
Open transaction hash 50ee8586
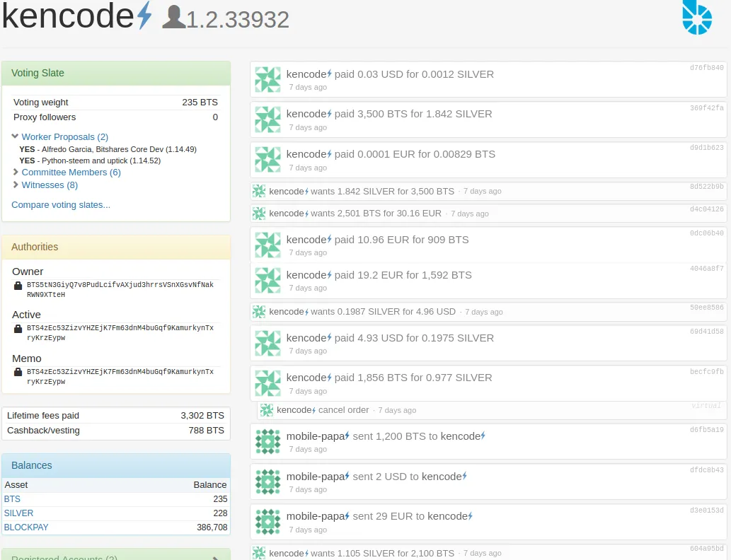click(707, 308)
